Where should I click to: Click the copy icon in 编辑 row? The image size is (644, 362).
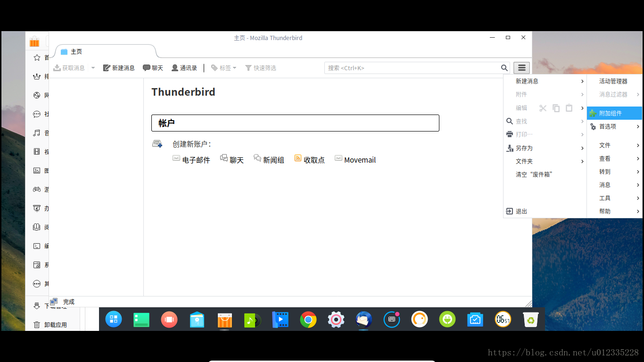tap(556, 108)
